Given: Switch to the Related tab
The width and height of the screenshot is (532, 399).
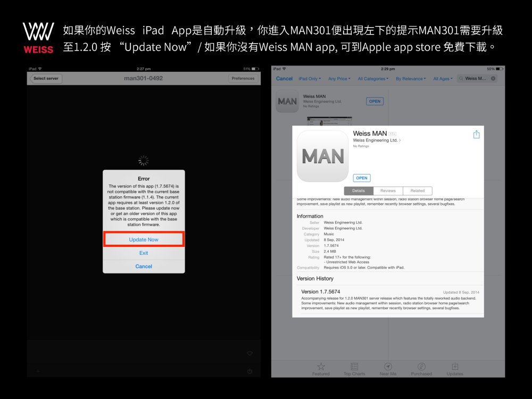Looking at the screenshot, I should tap(418, 190).
